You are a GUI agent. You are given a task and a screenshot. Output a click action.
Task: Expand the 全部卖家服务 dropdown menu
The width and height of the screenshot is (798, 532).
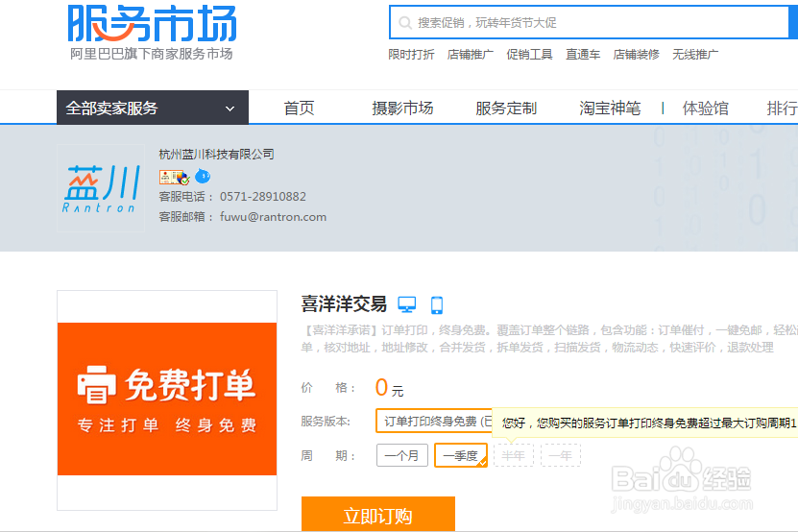[153, 108]
